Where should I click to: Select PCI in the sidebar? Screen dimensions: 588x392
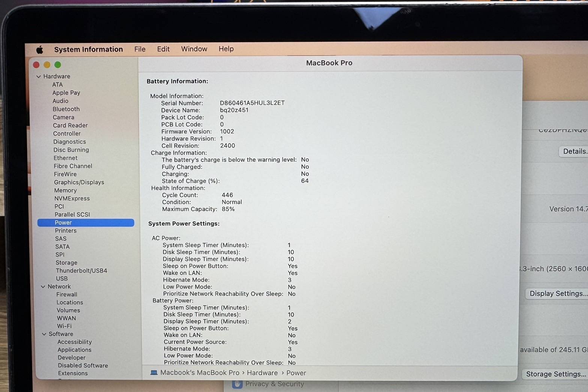pyautogui.click(x=59, y=206)
